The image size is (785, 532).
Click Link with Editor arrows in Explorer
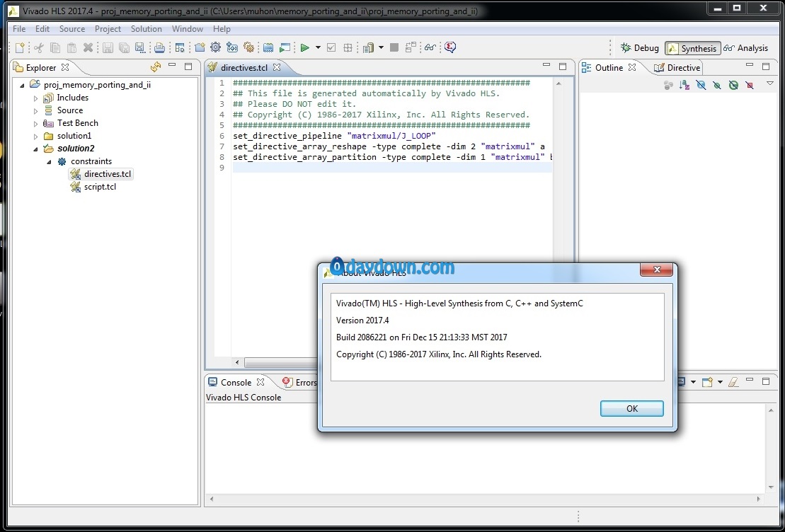(156, 66)
